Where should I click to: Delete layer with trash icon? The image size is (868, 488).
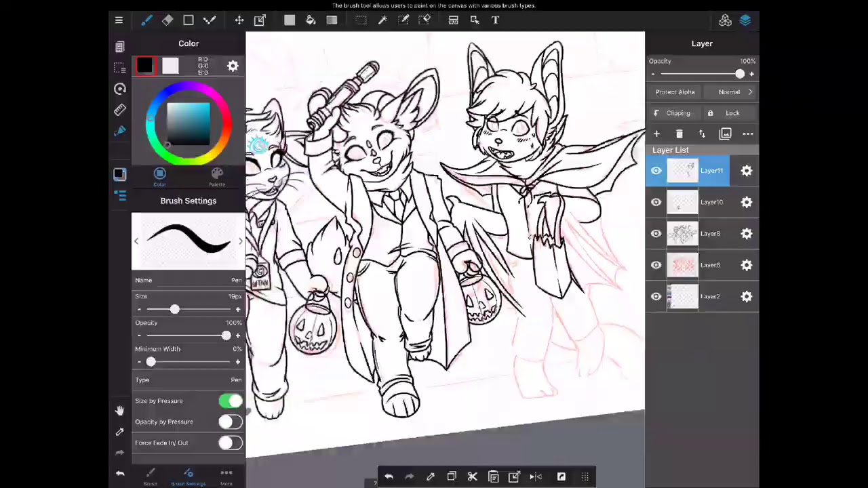679,134
